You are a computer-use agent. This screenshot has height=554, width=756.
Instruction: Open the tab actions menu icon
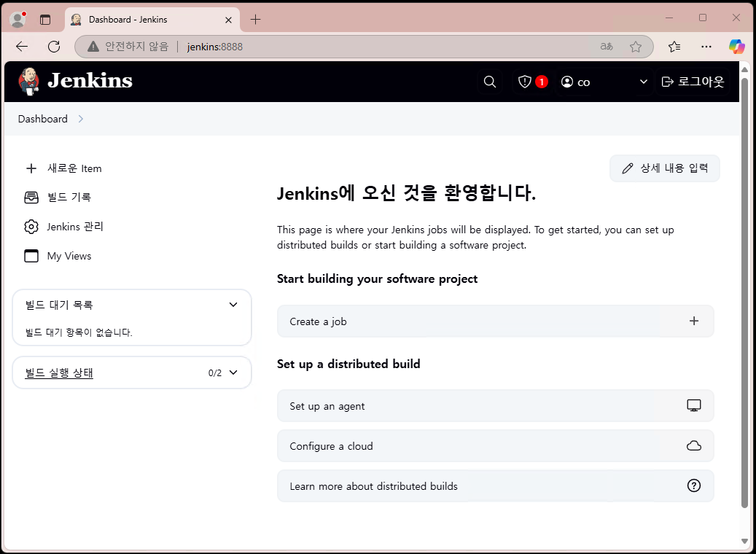45,20
